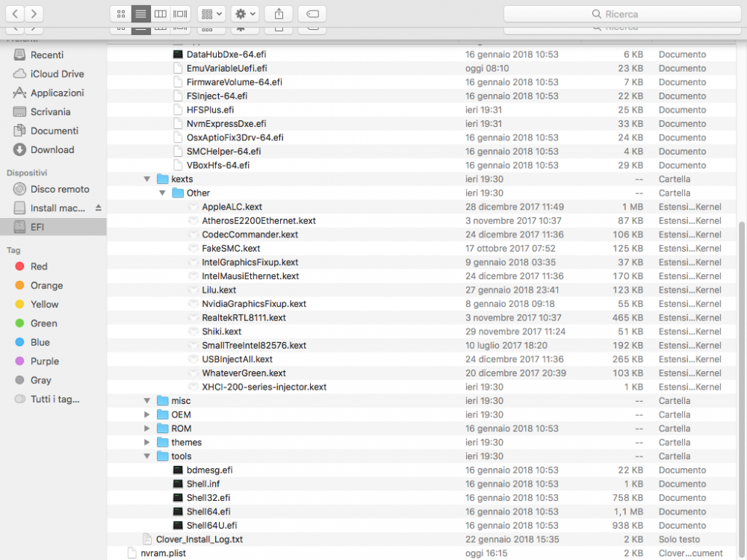Filter by the Purple tag
This screenshot has height=560, width=747.
pos(37,361)
